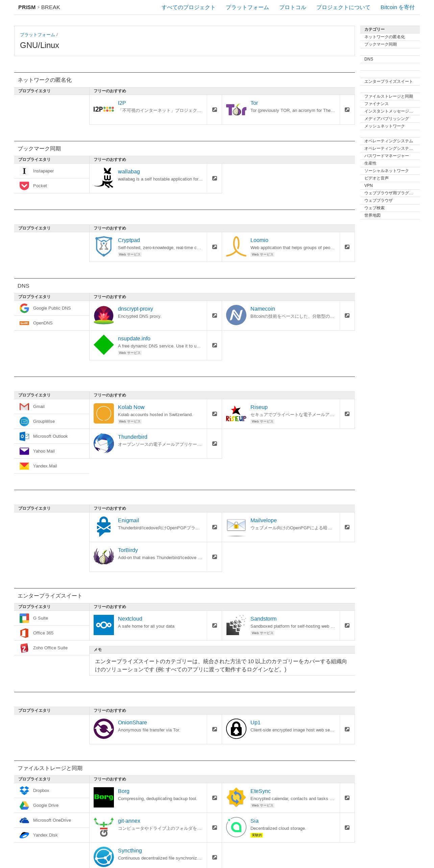The width and height of the screenshot is (434, 868).
Task: Jump to VPN category in sidebar
Action: click(x=390, y=186)
